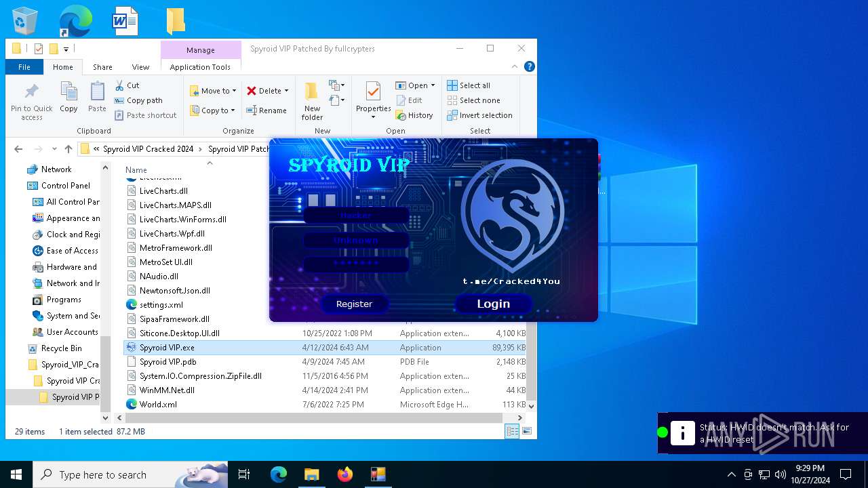Click the Task View taskbar icon
Viewport: 868px width, 488px height.
[244, 474]
